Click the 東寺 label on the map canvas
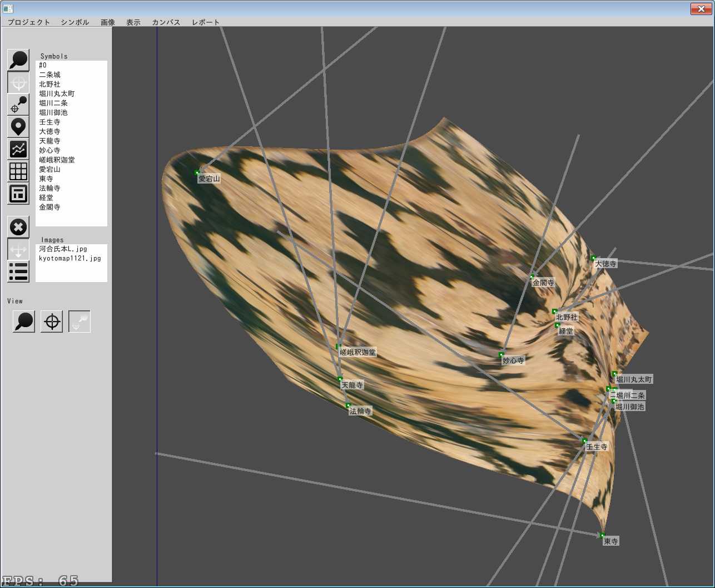The height and width of the screenshot is (588, 715). click(x=610, y=541)
